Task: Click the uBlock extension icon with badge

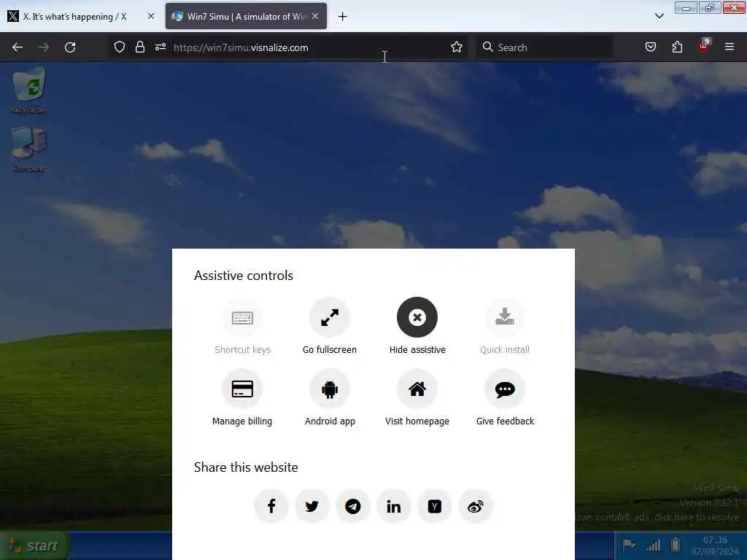Action: 704,46
